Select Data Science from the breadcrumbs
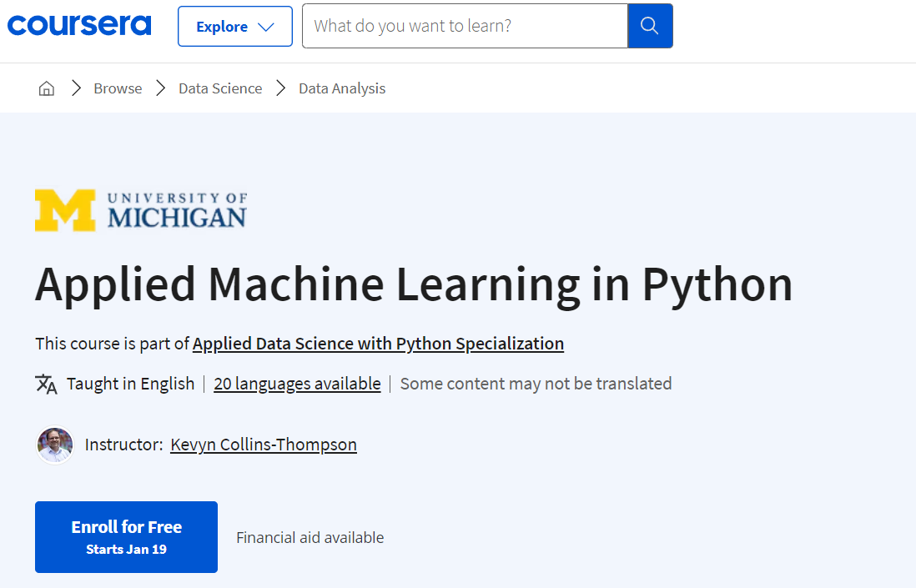916x588 pixels. (x=220, y=88)
